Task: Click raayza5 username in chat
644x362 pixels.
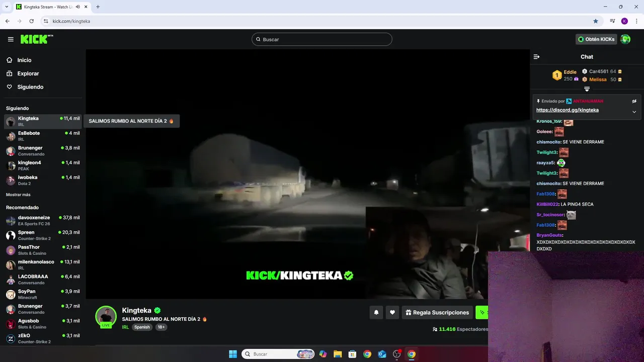Action: pyautogui.click(x=545, y=163)
